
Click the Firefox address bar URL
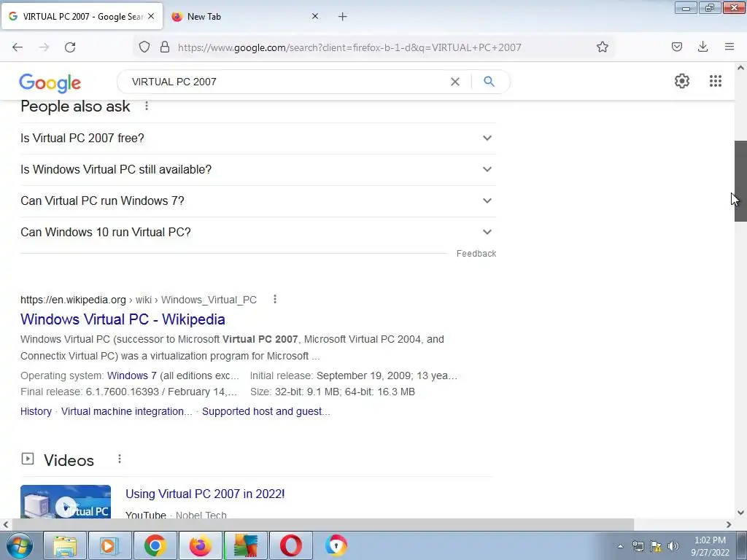[349, 47]
